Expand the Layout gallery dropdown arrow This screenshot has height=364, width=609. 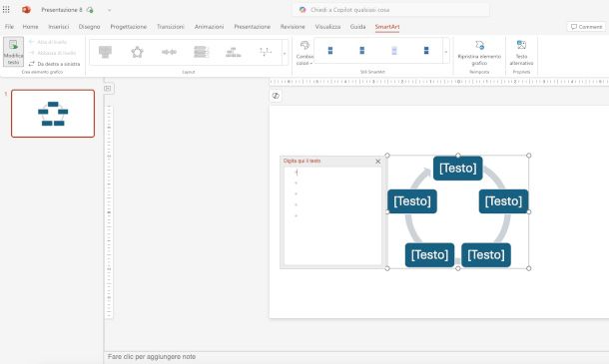[x=285, y=53]
